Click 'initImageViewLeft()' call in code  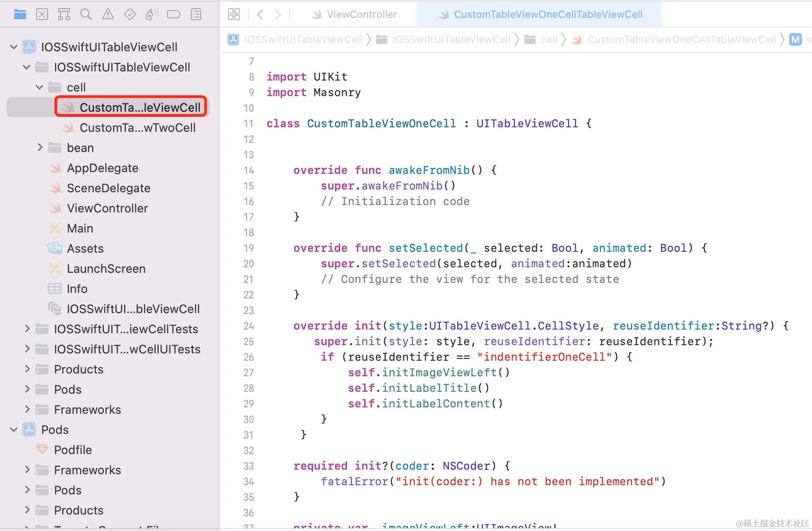pyautogui.click(x=446, y=373)
